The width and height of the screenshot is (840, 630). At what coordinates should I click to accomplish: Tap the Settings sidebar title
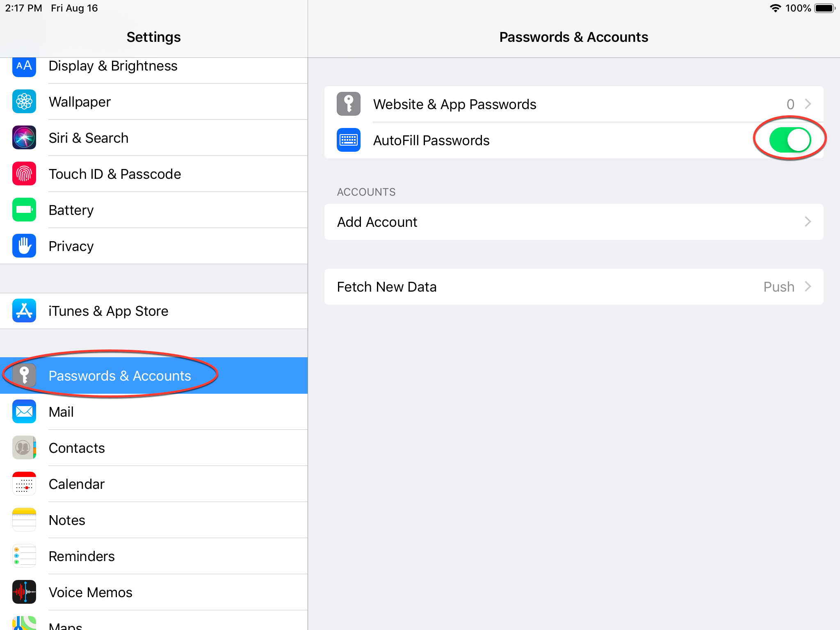(x=153, y=37)
